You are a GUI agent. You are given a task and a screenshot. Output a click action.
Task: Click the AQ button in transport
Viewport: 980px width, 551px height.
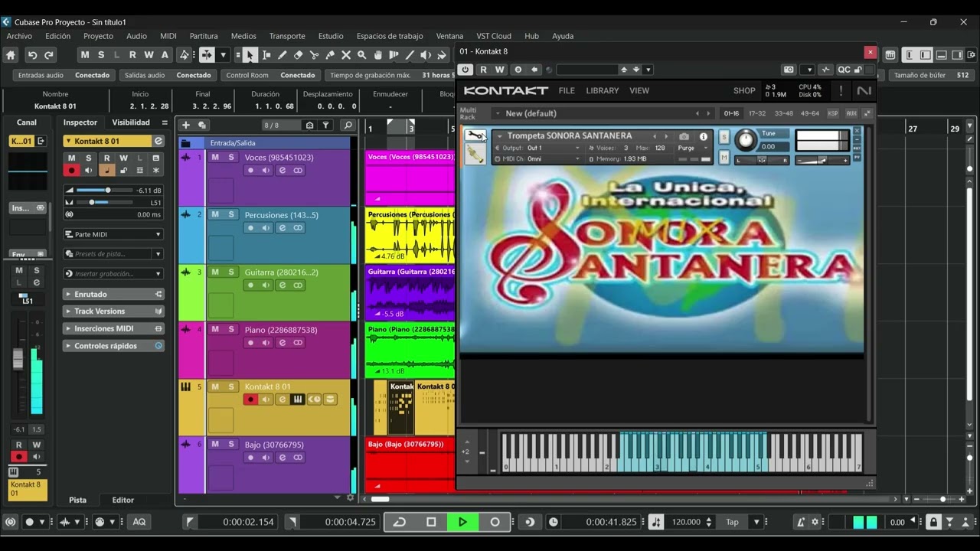click(x=139, y=522)
